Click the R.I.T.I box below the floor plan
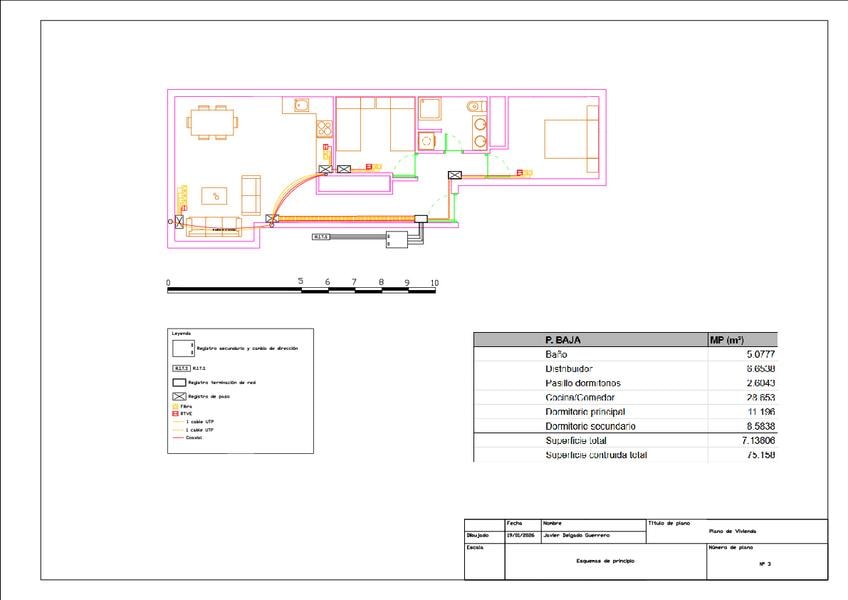This screenshot has height=600, width=848. [x=321, y=237]
